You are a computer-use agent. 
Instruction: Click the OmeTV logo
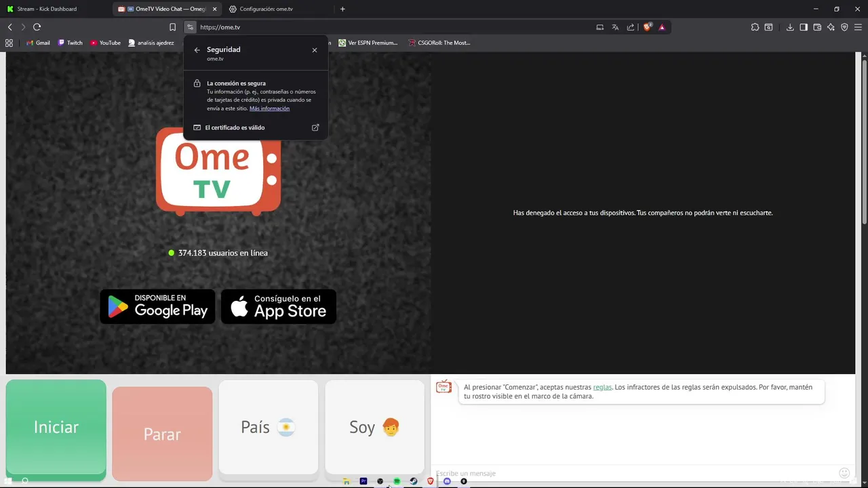point(218,171)
